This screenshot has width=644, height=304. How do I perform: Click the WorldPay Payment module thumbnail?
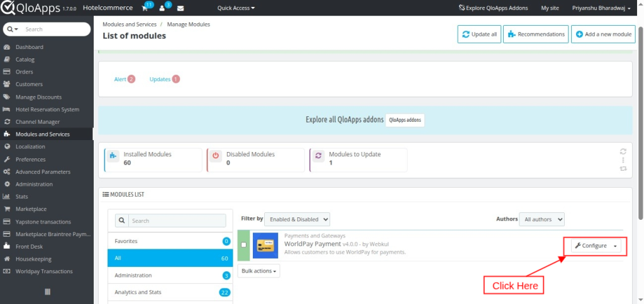[265, 245]
